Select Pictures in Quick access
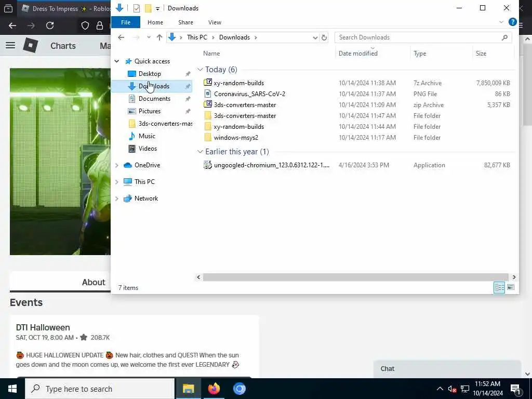 (x=150, y=111)
